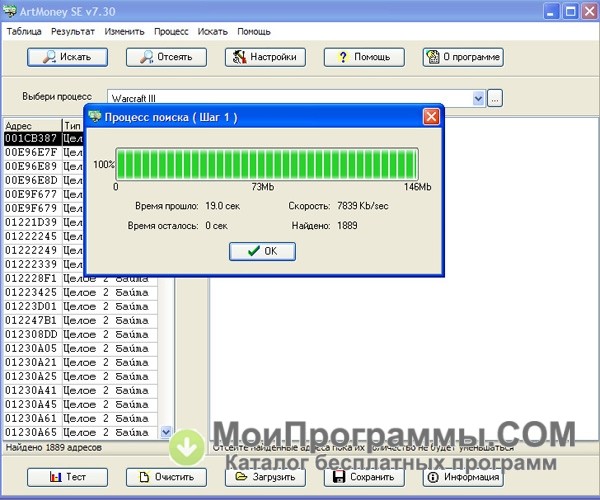600x500 pixels.
Task: Click the Загрузить load button
Action: (x=265, y=477)
